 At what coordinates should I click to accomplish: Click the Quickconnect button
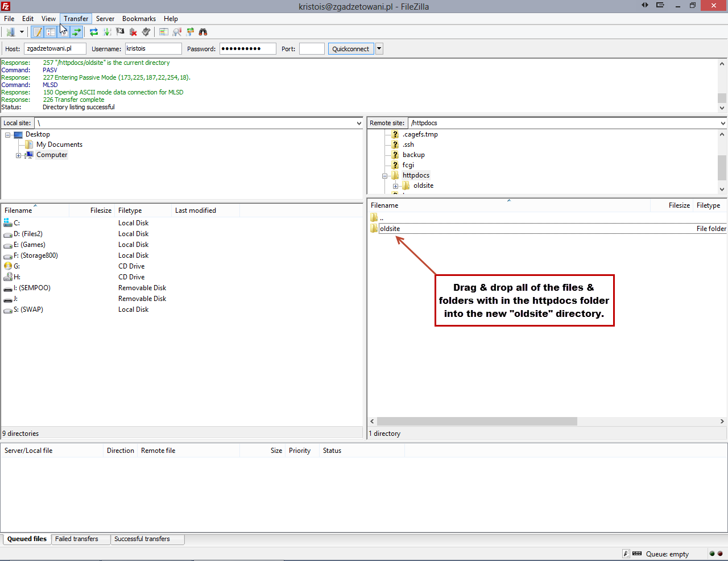coord(351,49)
